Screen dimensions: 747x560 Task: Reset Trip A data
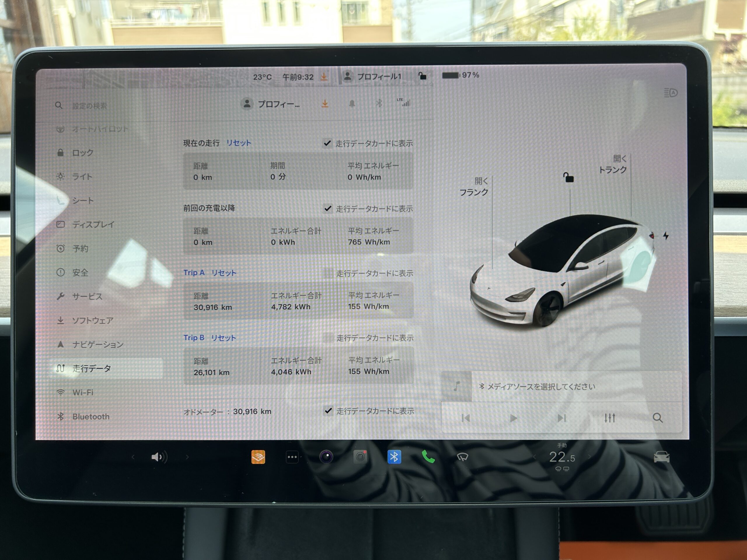[x=224, y=273]
